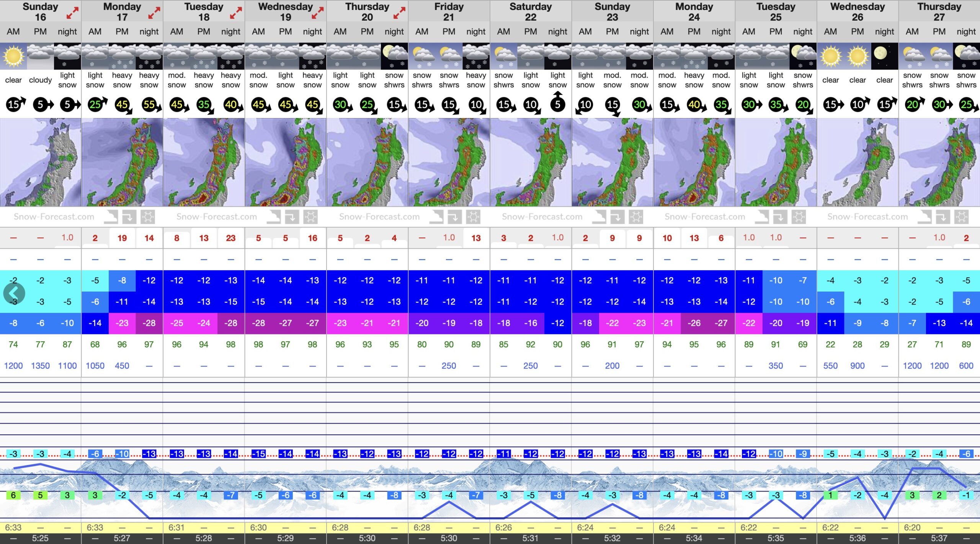Viewport: 980px width, 544px height.
Task: Click the Saturday 22 night wind 5 icon
Action: tap(558, 102)
